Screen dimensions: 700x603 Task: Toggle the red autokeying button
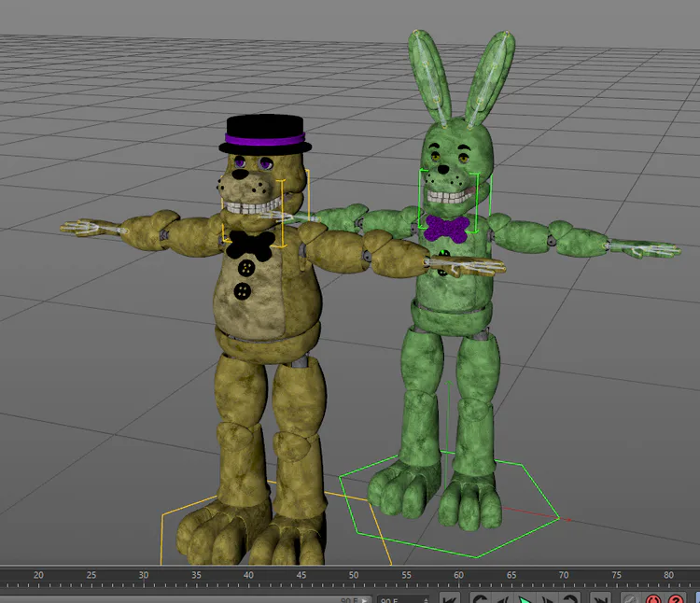[653, 598]
